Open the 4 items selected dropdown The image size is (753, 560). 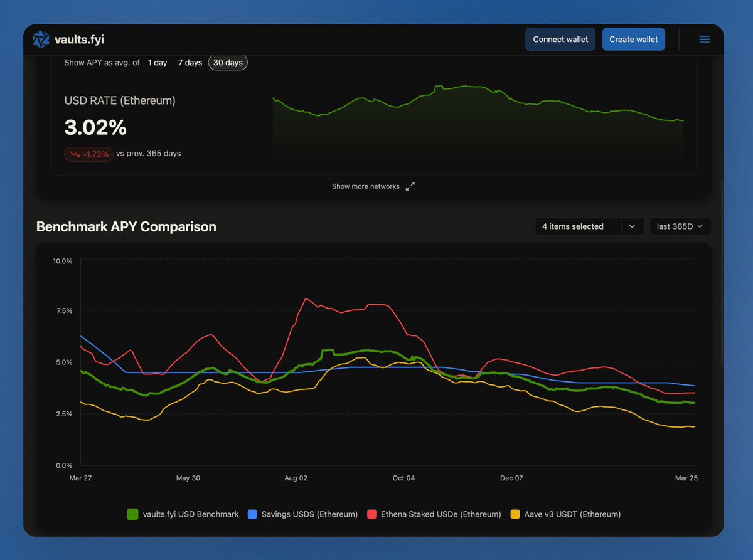point(589,226)
